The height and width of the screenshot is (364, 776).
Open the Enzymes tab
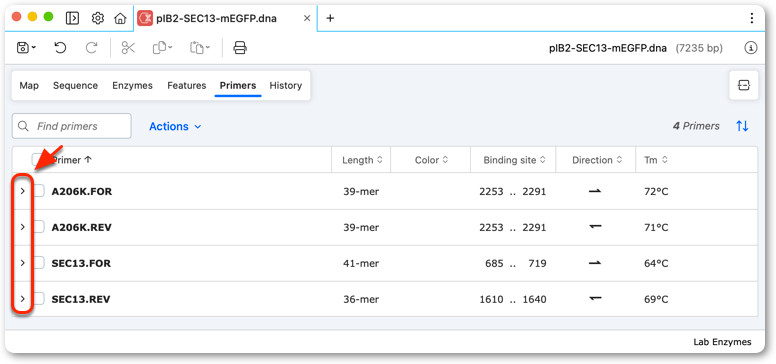132,86
